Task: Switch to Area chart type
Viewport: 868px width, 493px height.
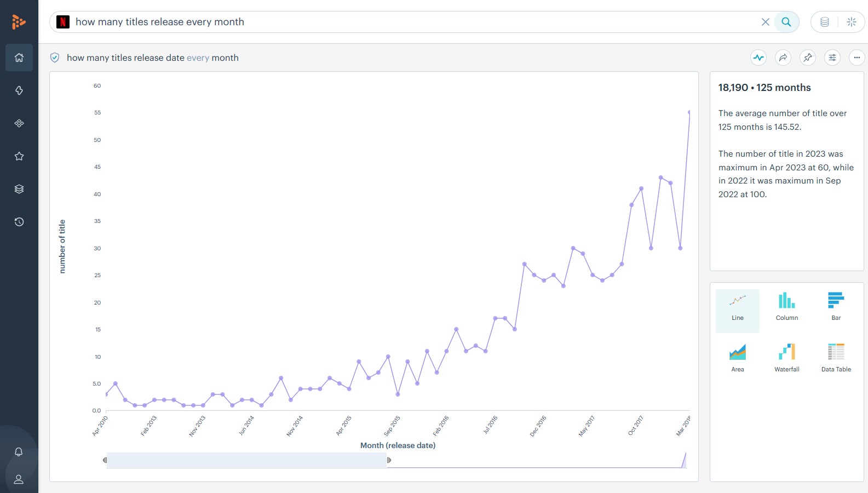Action: (x=738, y=358)
